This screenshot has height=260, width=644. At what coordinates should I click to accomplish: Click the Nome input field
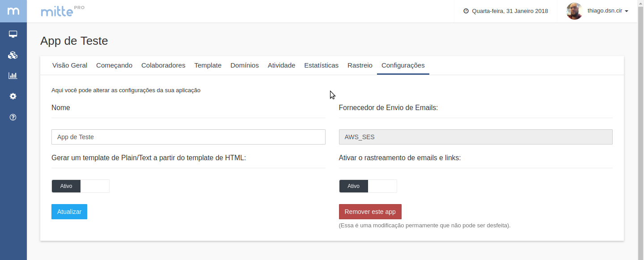pyautogui.click(x=188, y=137)
